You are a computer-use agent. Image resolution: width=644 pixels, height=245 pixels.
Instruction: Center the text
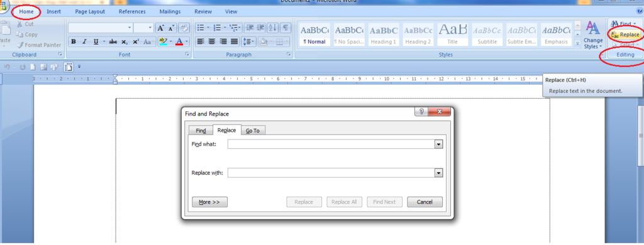tap(211, 41)
